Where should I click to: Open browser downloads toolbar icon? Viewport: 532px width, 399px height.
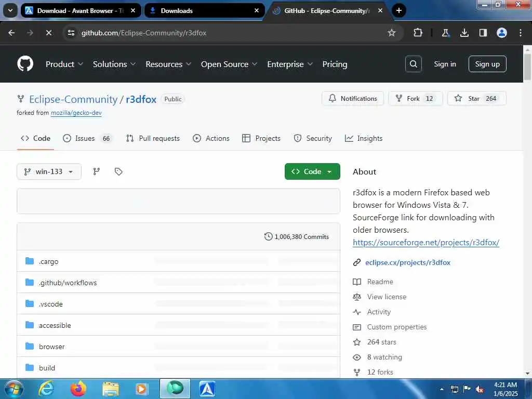tap(464, 33)
